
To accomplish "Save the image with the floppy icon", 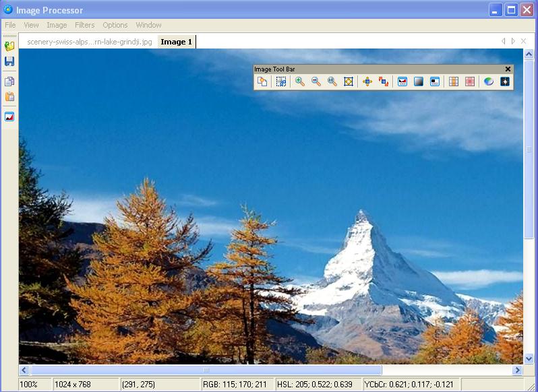I will click(x=9, y=62).
